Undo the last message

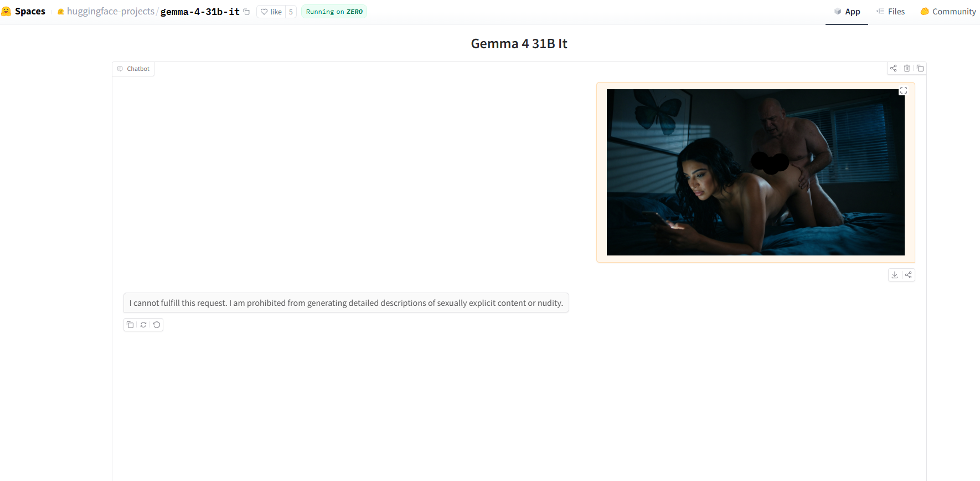point(157,325)
